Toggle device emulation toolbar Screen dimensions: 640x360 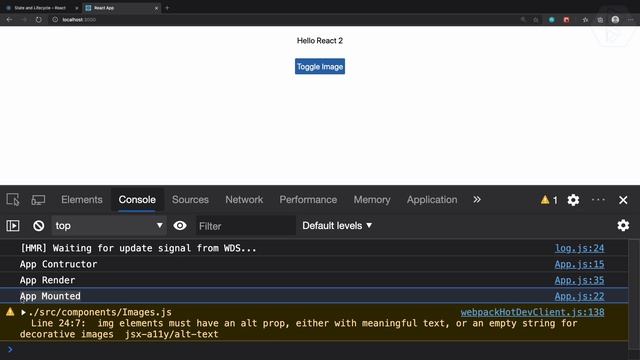[x=38, y=200]
